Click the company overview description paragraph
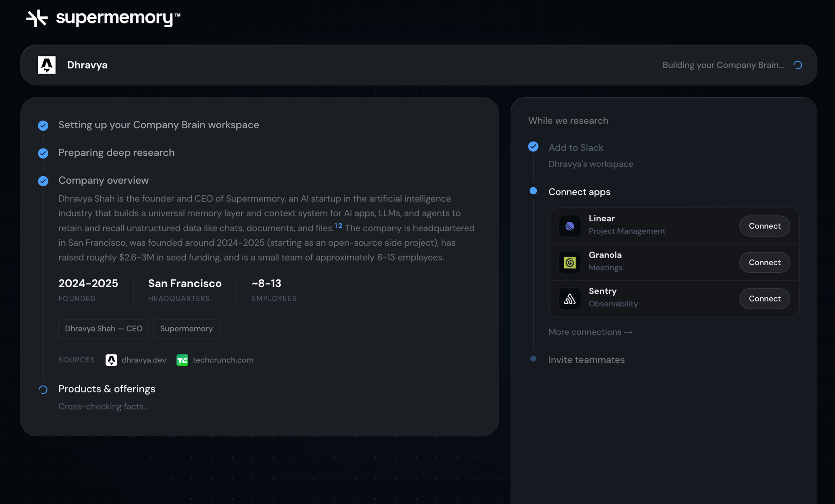Viewport: 835px width, 504px height. 266,228
